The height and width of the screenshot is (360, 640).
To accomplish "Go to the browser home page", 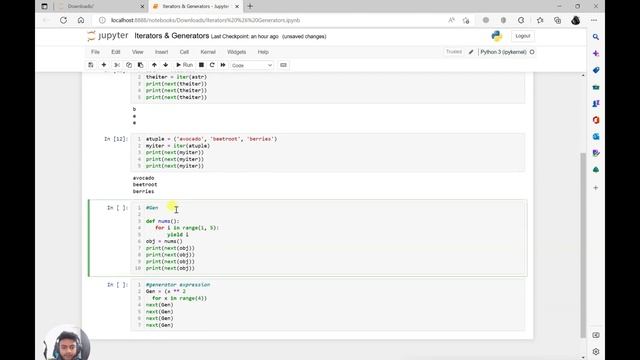I will coord(81,20).
